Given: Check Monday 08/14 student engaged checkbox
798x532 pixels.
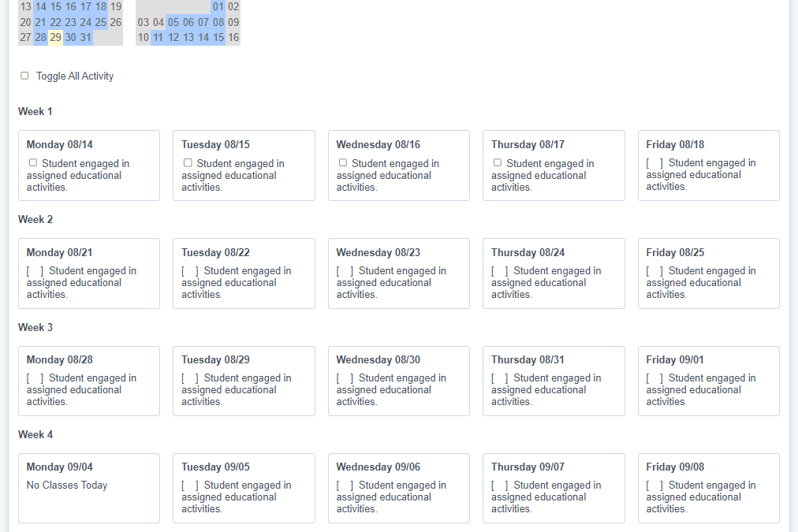Looking at the screenshot, I should pos(32,163).
